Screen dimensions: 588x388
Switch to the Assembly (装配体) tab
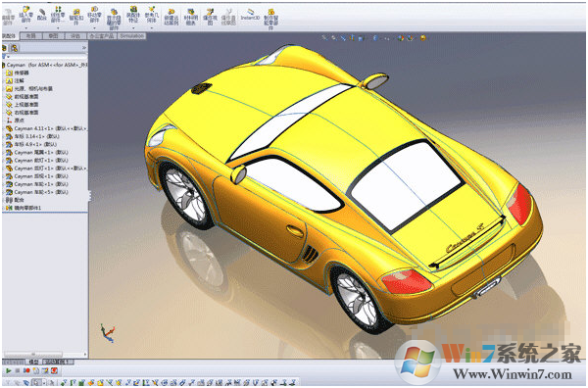point(10,36)
